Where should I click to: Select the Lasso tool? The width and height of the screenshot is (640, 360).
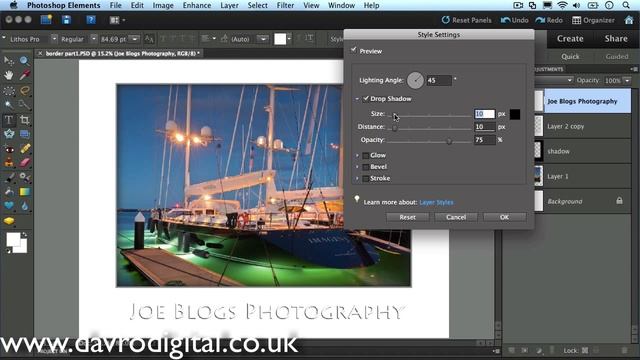[24, 90]
